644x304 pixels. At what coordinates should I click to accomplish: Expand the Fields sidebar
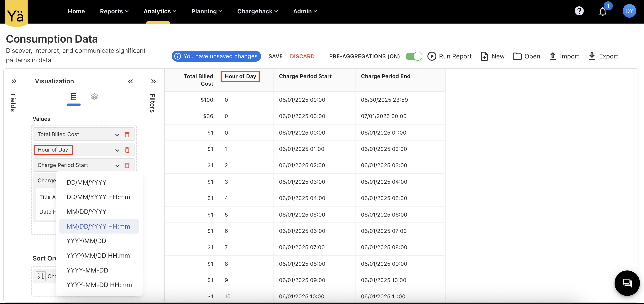click(14, 81)
